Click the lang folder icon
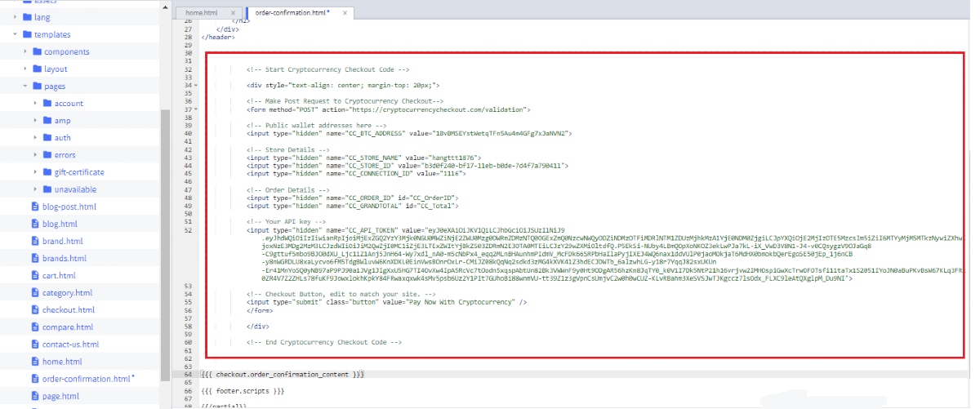980x409 pixels. (x=27, y=17)
